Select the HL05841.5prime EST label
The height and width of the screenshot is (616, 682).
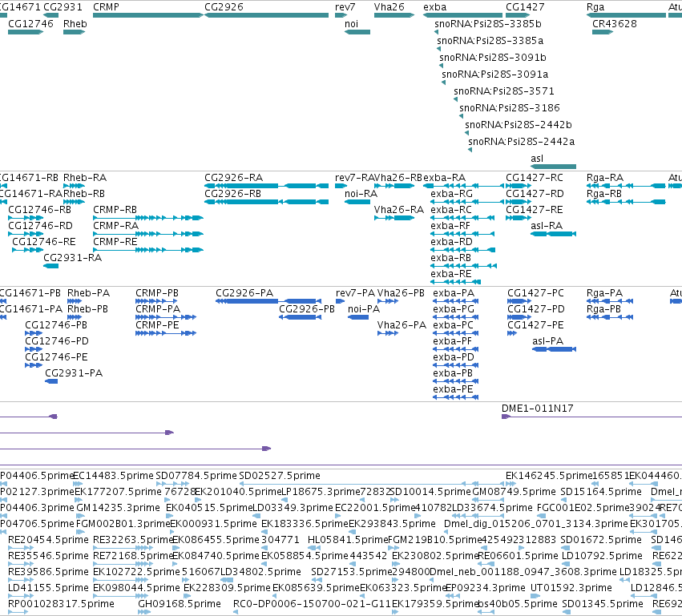347,540
